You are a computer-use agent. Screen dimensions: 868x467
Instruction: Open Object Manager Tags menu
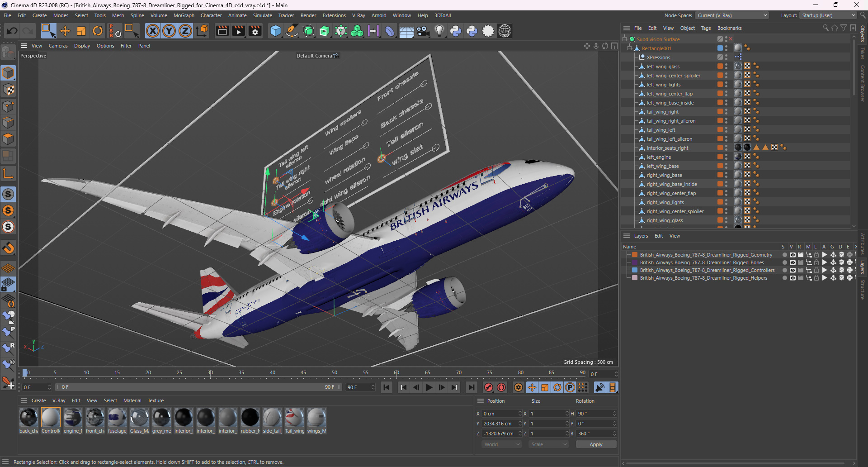(x=706, y=28)
